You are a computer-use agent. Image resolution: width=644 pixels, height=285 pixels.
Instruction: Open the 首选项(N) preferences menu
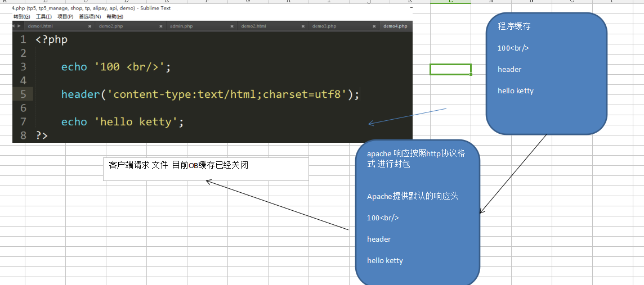(x=90, y=17)
